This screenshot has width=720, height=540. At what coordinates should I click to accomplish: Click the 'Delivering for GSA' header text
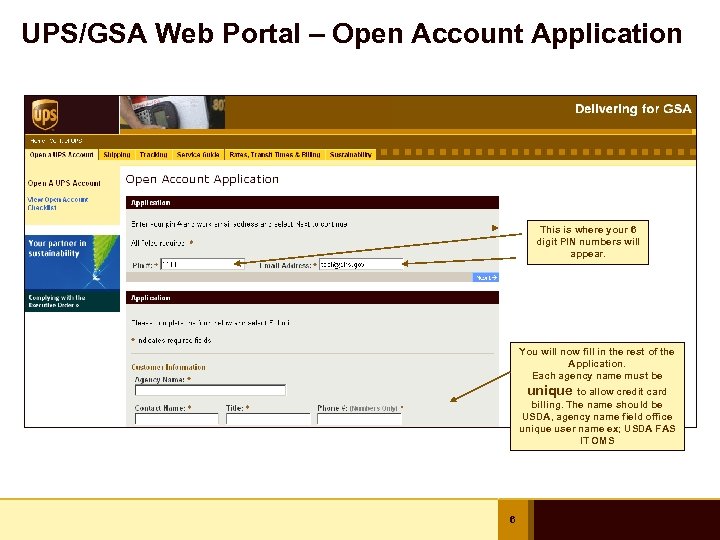(633, 109)
